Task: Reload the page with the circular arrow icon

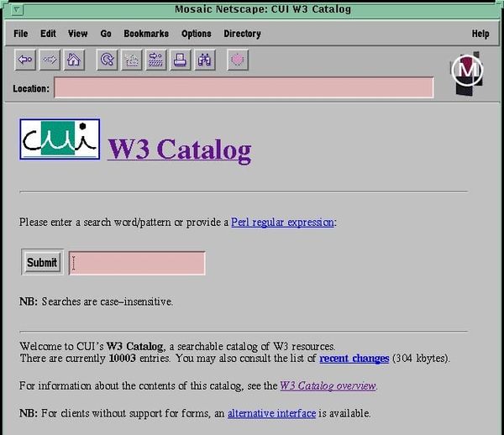Action: pos(107,60)
